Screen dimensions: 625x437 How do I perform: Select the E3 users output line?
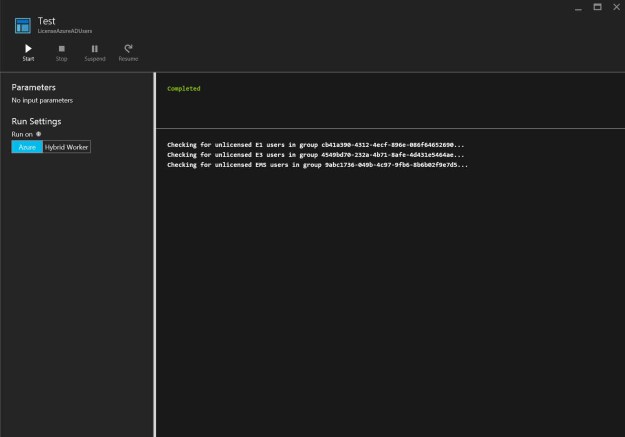point(315,154)
